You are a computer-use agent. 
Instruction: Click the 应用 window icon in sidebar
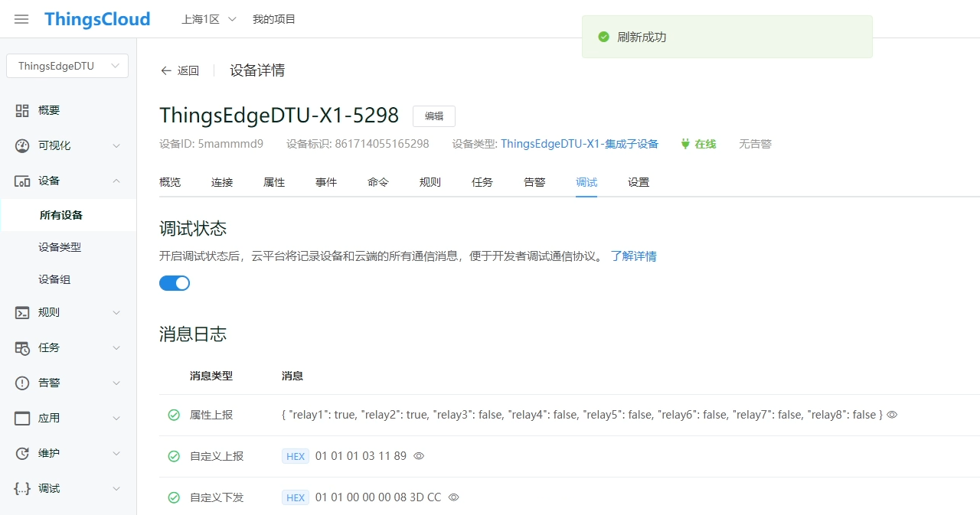click(x=22, y=418)
